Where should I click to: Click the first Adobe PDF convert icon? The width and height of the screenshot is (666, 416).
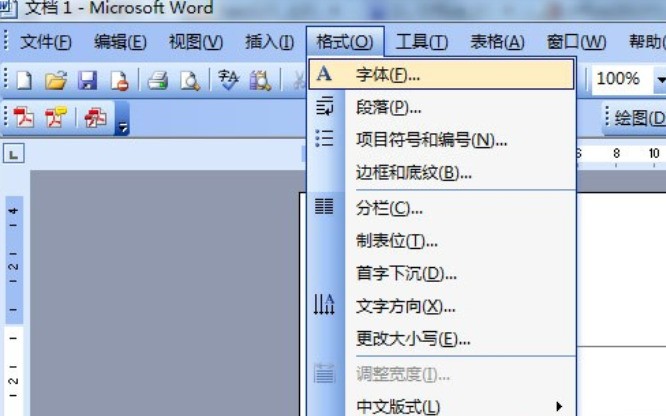[23, 117]
